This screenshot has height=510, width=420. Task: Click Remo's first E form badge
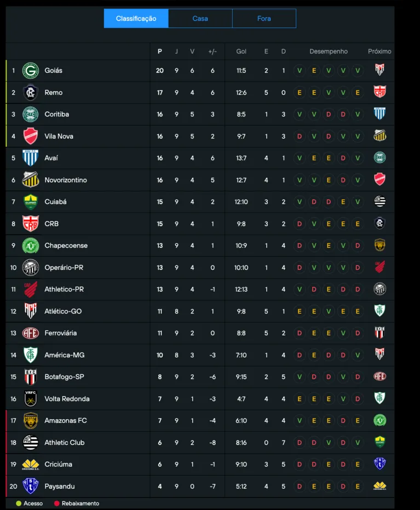[299, 92]
